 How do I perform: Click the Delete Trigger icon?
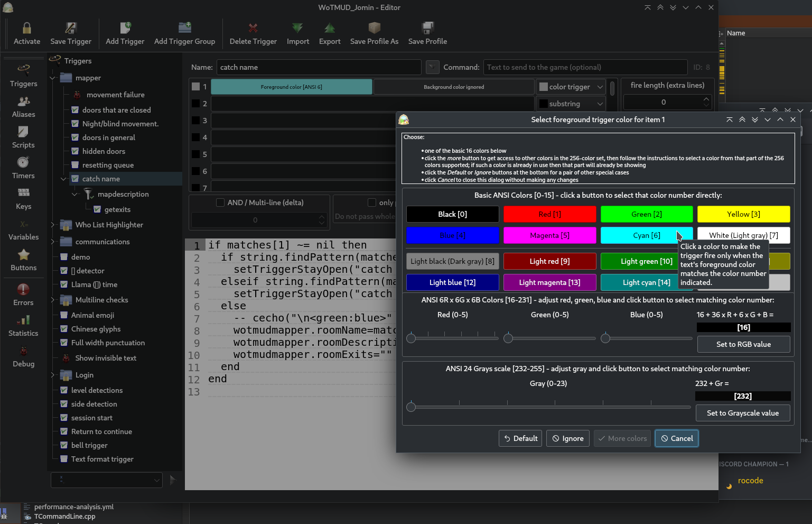tap(253, 28)
